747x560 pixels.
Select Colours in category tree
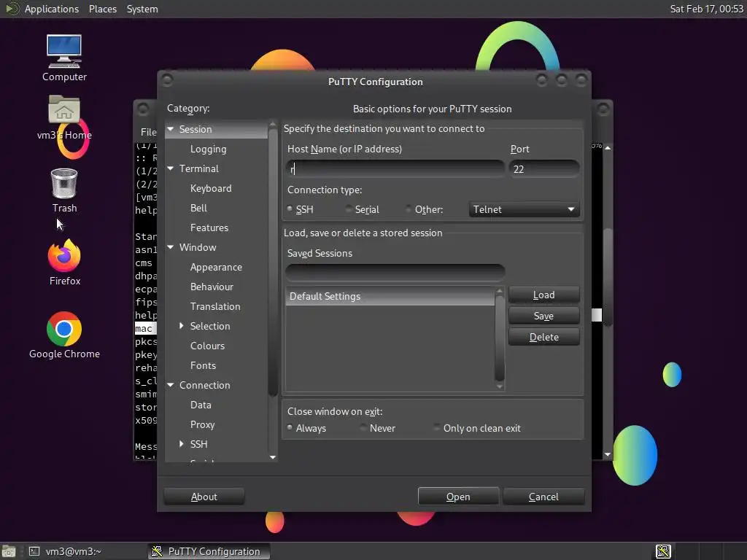(x=207, y=346)
